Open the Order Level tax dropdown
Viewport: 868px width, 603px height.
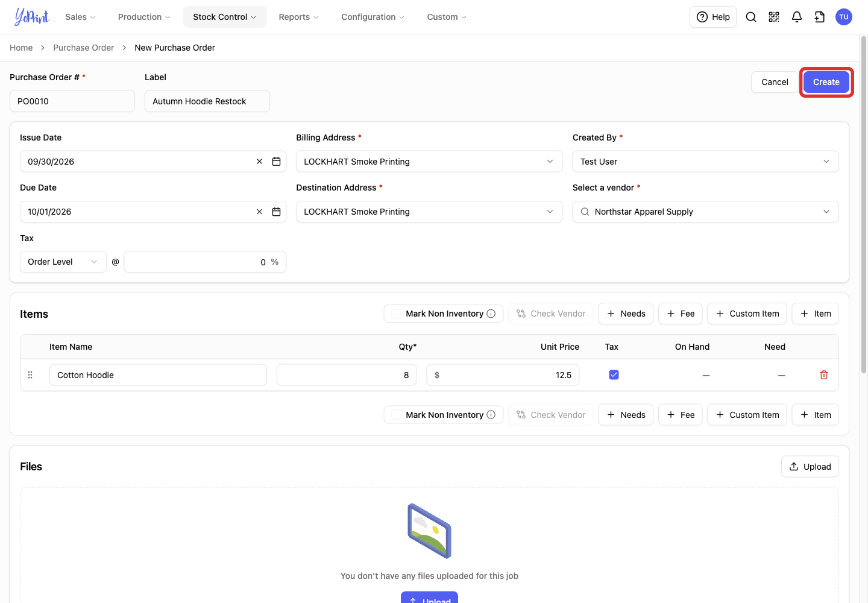63,262
